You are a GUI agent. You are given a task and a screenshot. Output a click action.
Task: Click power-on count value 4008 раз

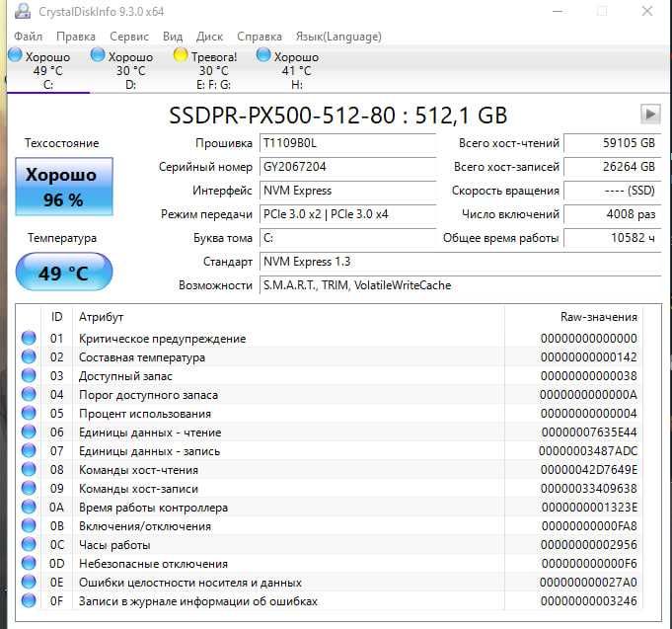pyautogui.click(x=613, y=214)
